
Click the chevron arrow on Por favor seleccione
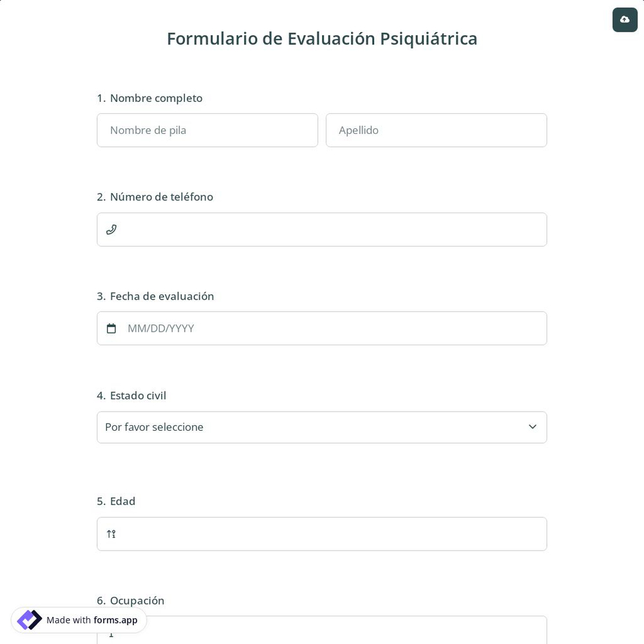(x=533, y=427)
